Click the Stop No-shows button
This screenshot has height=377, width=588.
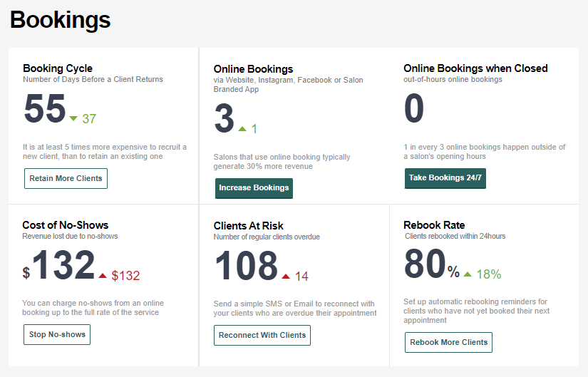[57, 335]
